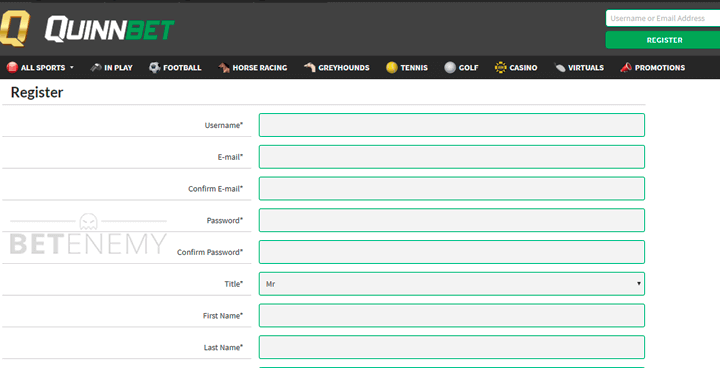Click the Football soccer ball icon
This screenshot has width=720, height=368.
154,68
